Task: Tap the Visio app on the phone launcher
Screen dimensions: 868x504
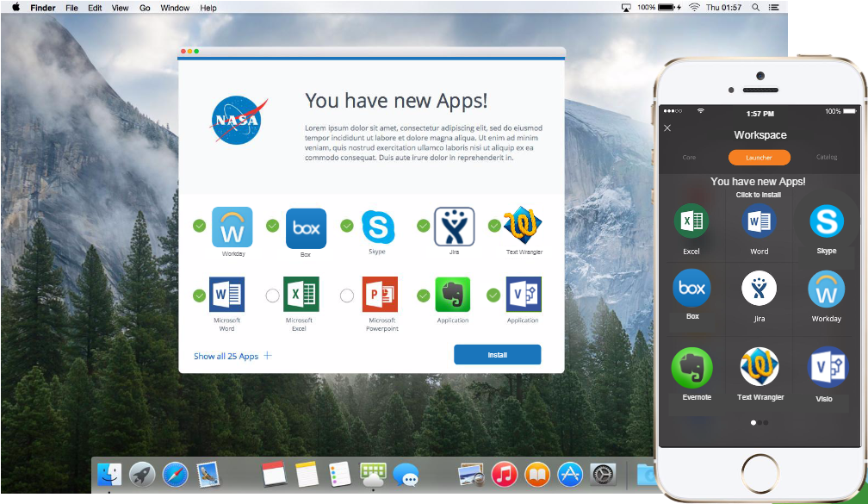Action: click(x=828, y=367)
